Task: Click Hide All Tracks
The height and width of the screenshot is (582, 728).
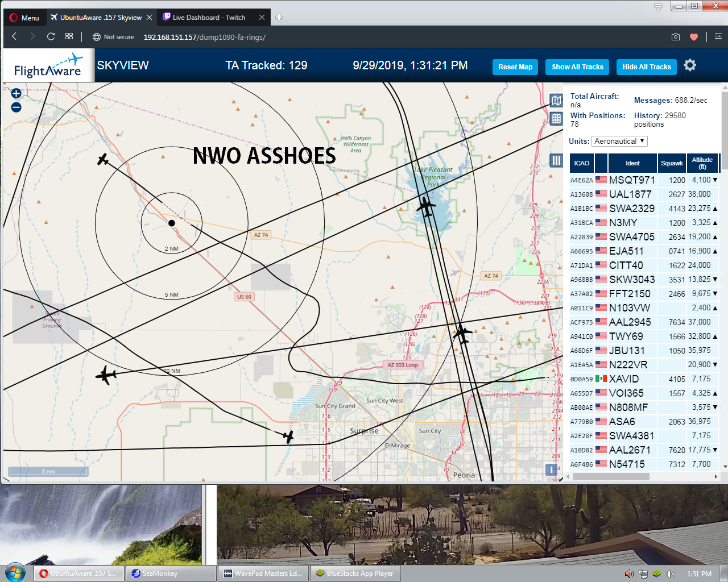Action: [x=647, y=67]
